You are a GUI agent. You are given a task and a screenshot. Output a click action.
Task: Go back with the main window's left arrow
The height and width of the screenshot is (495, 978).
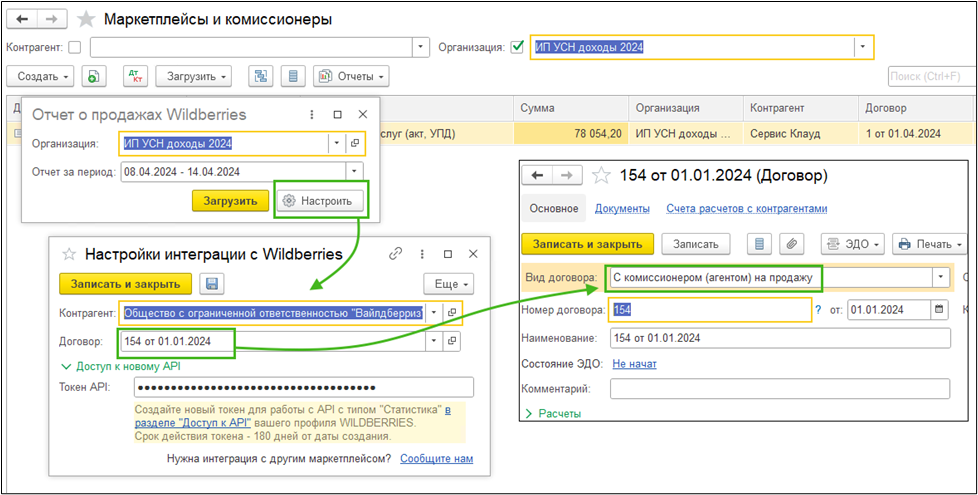(x=22, y=19)
